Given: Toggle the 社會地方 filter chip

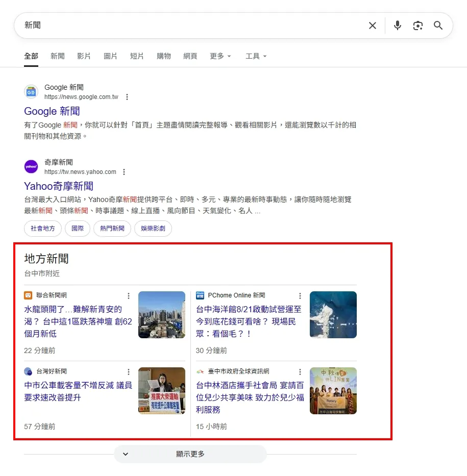Looking at the screenshot, I should point(42,229).
